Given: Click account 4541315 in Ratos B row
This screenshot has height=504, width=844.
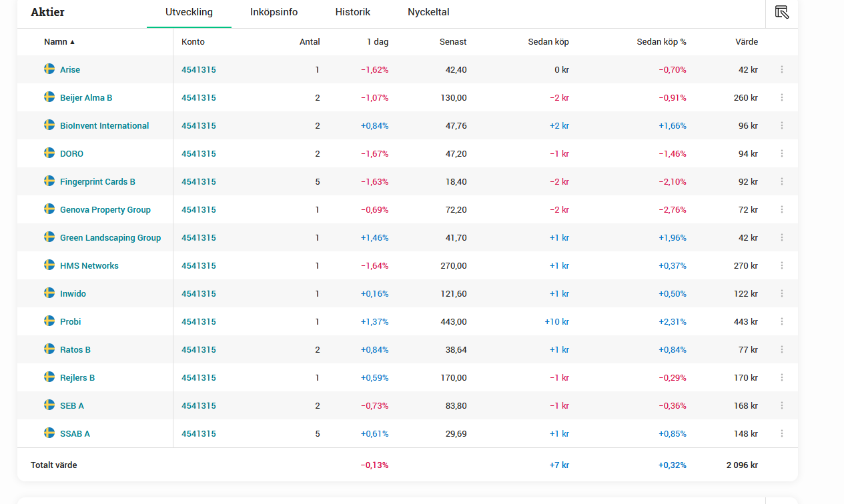Looking at the screenshot, I should point(198,349).
